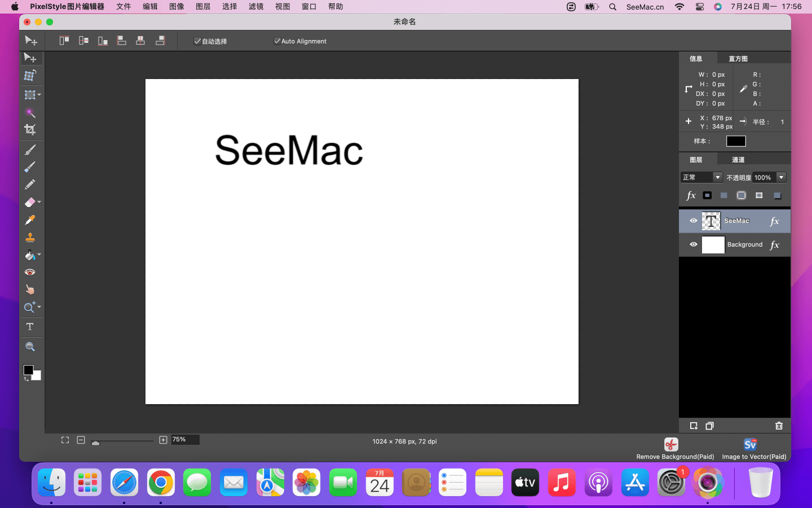Select the Paintbrush tool

pyautogui.click(x=30, y=150)
